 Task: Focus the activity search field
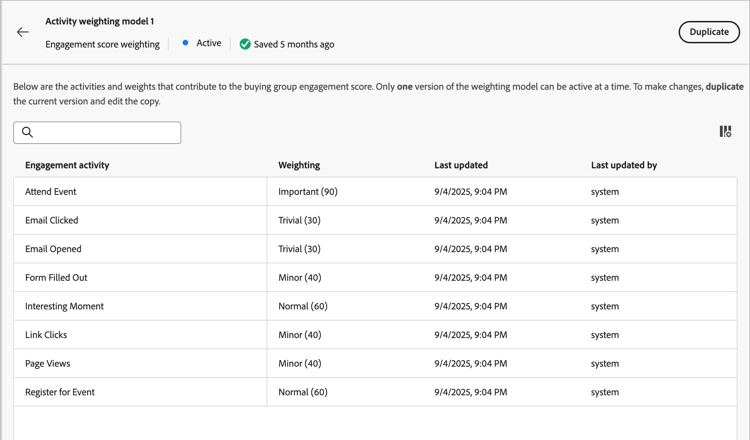pos(105,132)
